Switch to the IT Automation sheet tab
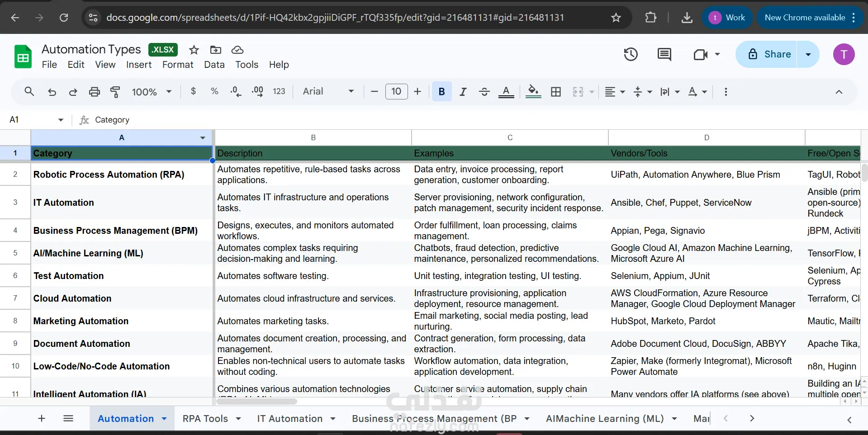 coord(289,419)
